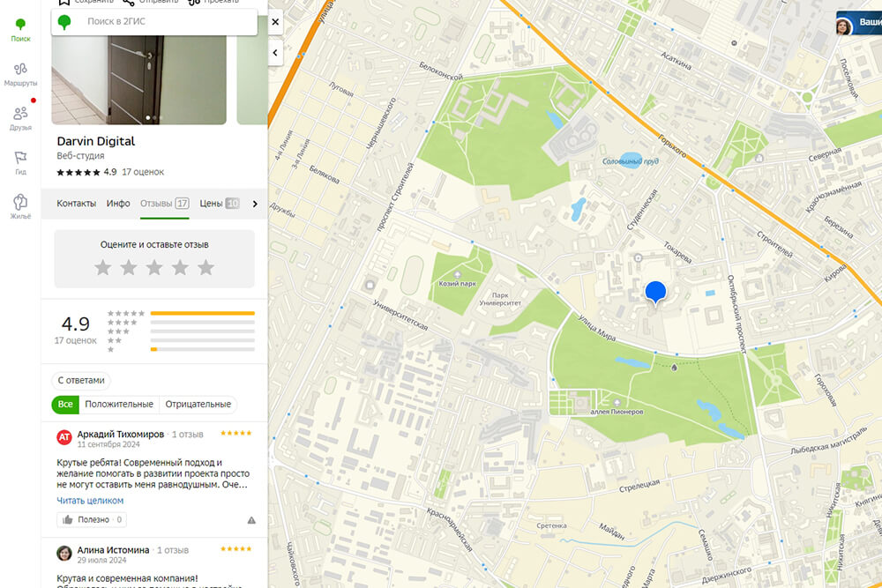Screen dimensions: 882x588
Task: Click Парк Университет label on map
Action: point(500,299)
